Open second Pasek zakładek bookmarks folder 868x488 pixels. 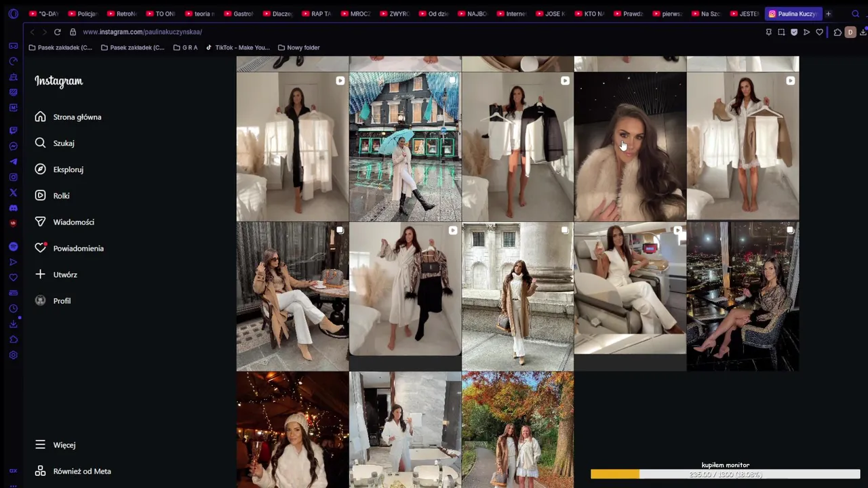point(133,47)
